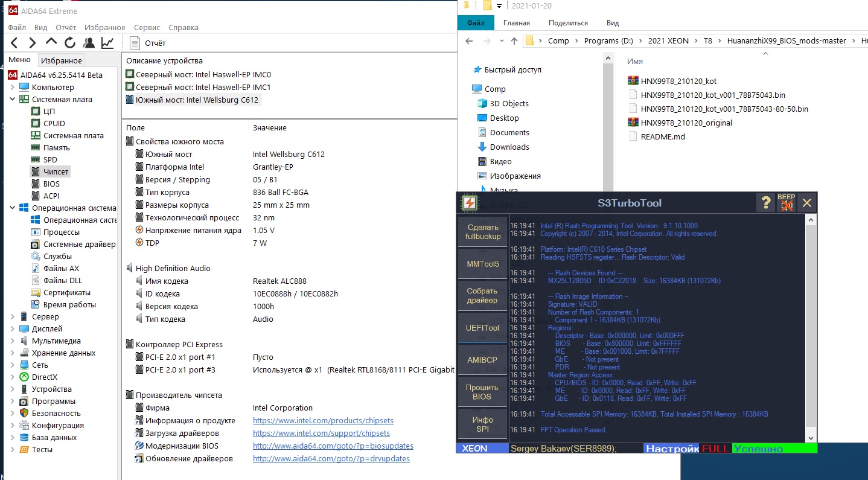Toggle the BEEP sound mute icon in S3TurboTool
Screen dimensions: 868x480
click(786, 203)
